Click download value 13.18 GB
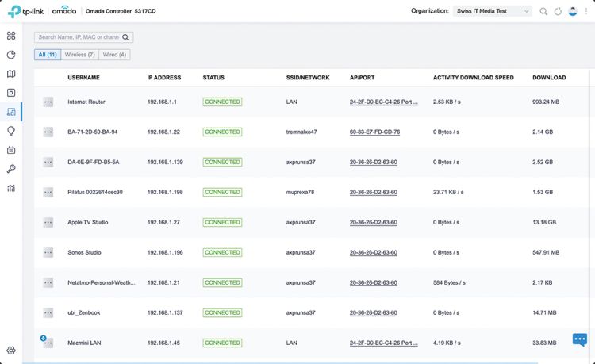595x364 pixels. (544, 222)
